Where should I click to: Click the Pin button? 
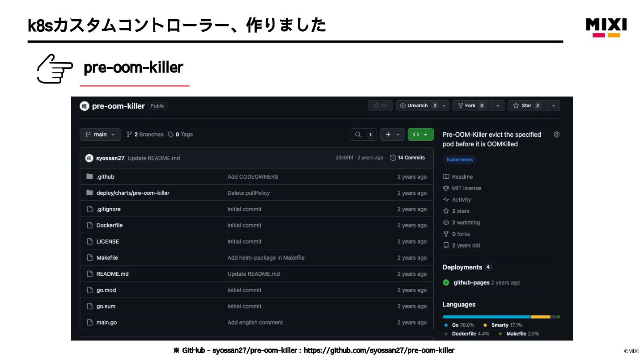380,105
